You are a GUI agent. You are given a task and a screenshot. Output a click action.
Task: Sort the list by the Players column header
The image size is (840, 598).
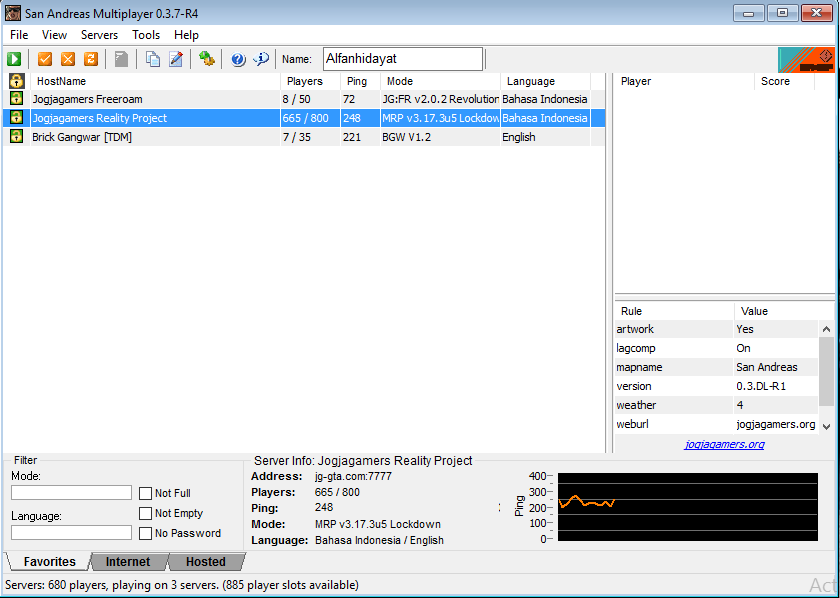[x=310, y=81]
